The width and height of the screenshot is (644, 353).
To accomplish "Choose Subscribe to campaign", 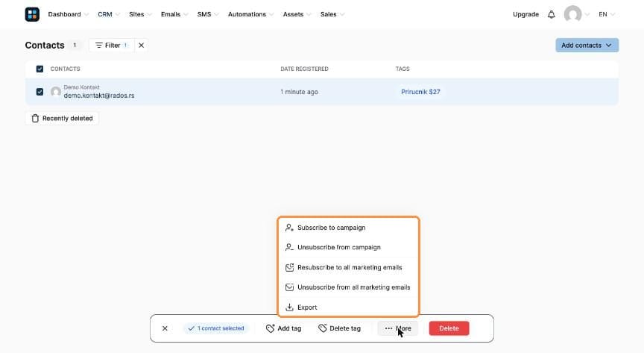I will coord(348,228).
